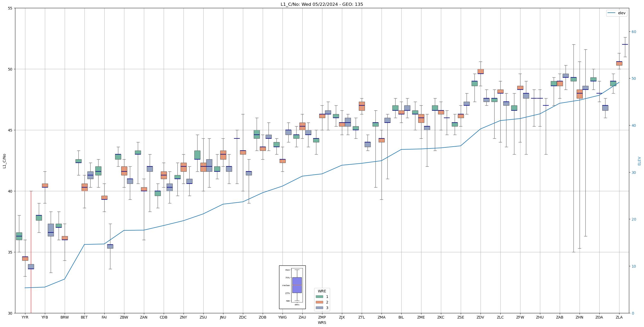
Task: Click the green WRE 1 legend swatch
Action: 319,297
